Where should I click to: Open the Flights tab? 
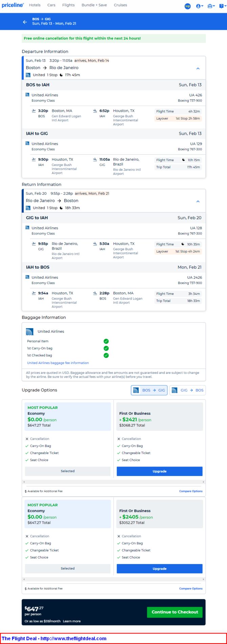pos(68,5)
